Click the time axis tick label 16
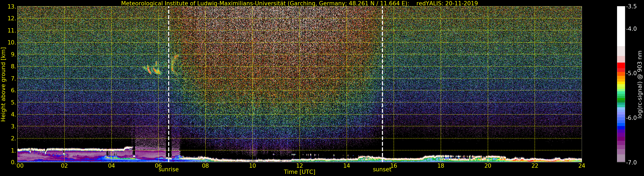Screen dimensions: 644x176 tap(394, 166)
